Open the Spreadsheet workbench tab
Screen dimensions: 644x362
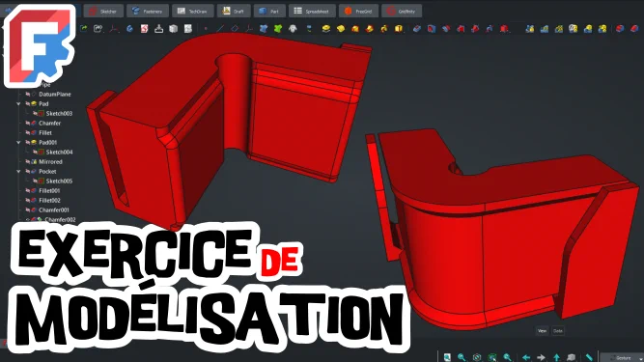pos(312,11)
